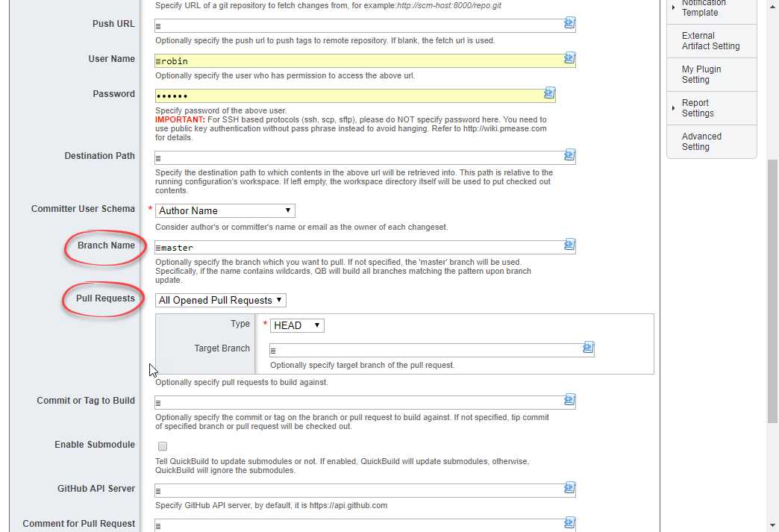
Task: Click help text 'Optionally specify target branch of the pull request.'
Action: (x=362, y=366)
